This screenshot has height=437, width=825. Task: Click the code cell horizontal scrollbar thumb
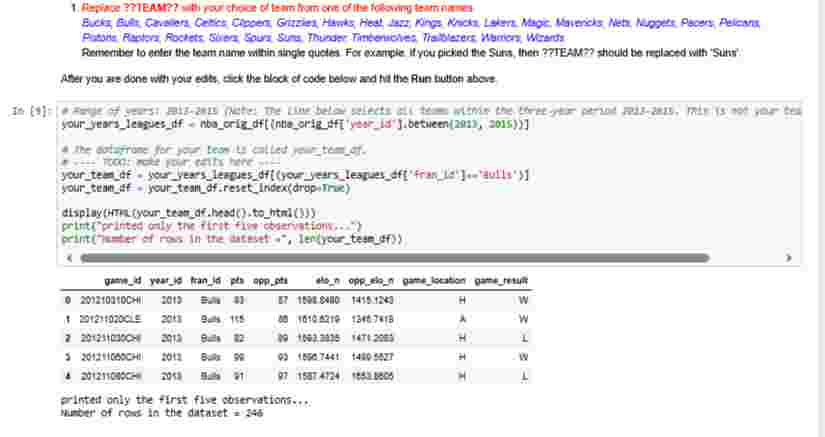395,258
